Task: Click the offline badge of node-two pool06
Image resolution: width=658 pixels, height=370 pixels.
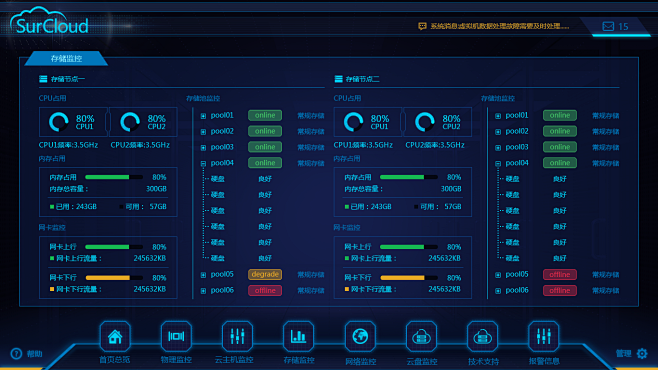Action: point(560,290)
